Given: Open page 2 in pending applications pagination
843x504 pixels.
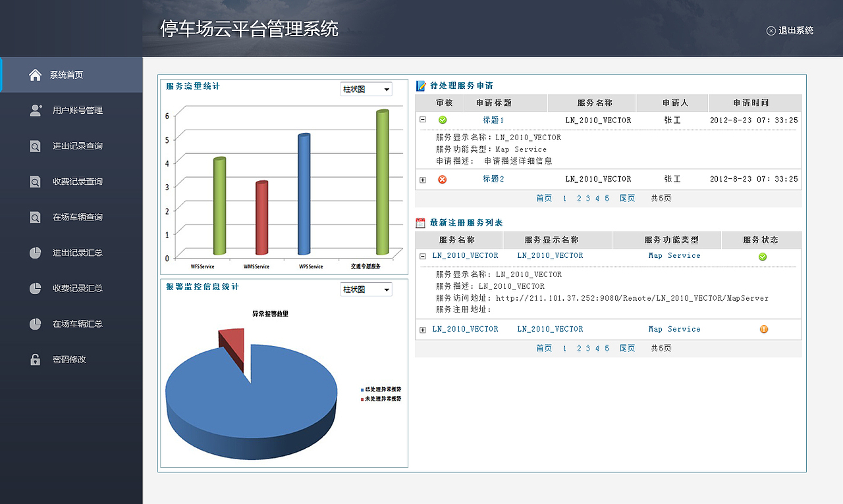Looking at the screenshot, I should click(x=579, y=198).
